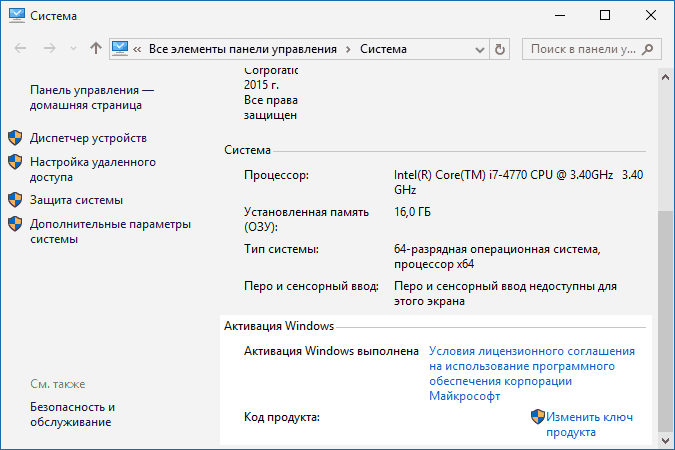
Task: Refresh the address bar view
Action: 501,48
